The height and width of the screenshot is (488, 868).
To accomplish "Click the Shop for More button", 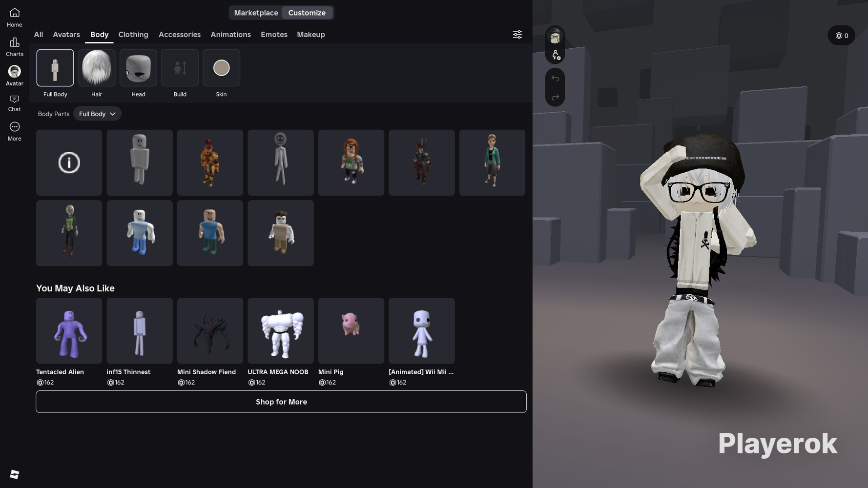I will click(281, 402).
